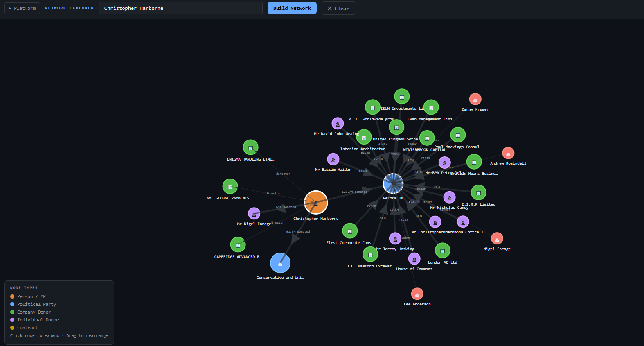This screenshot has height=346, width=644.
Task: Click the Mr Ben Peter Delo node
Action: point(445,163)
